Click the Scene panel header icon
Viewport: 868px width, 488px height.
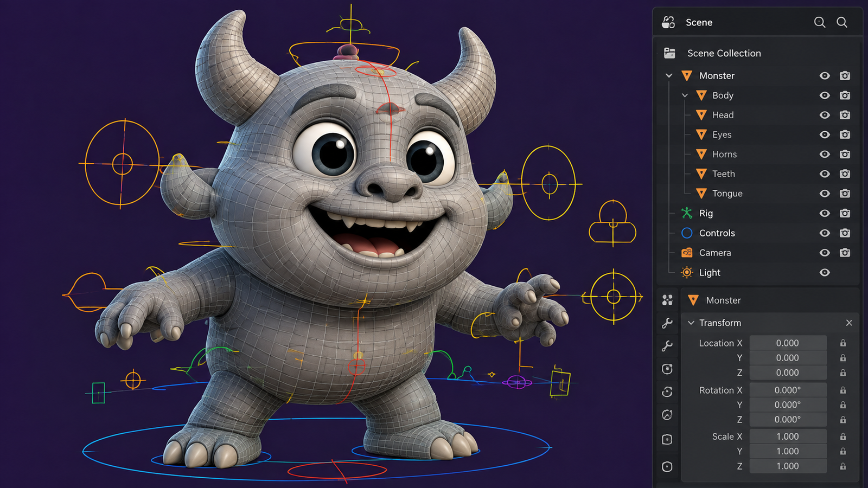tap(668, 22)
